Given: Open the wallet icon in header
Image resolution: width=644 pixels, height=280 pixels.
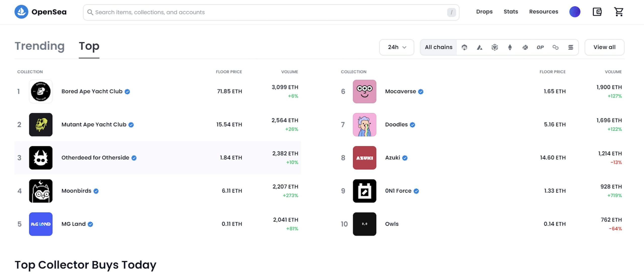Looking at the screenshot, I should 597,12.
